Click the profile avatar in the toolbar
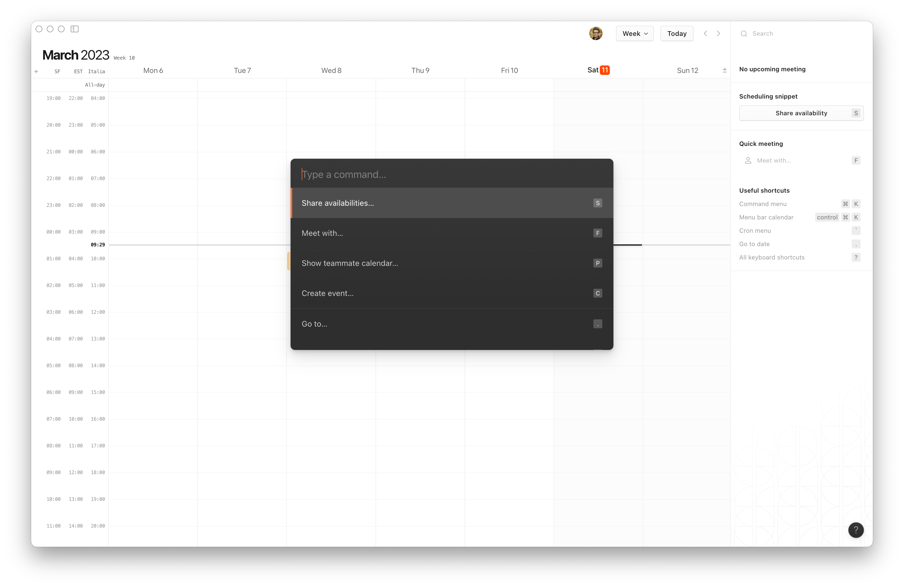Image resolution: width=904 pixels, height=588 pixels. click(596, 33)
